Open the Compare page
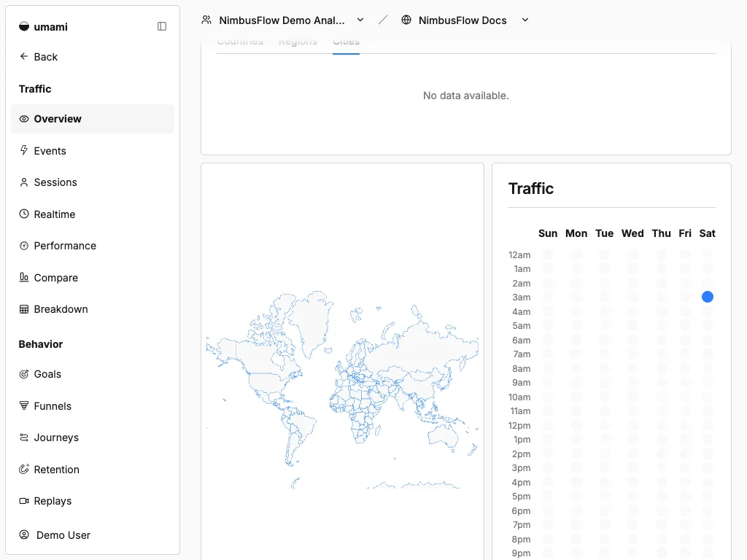 click(x=93, y=278)
